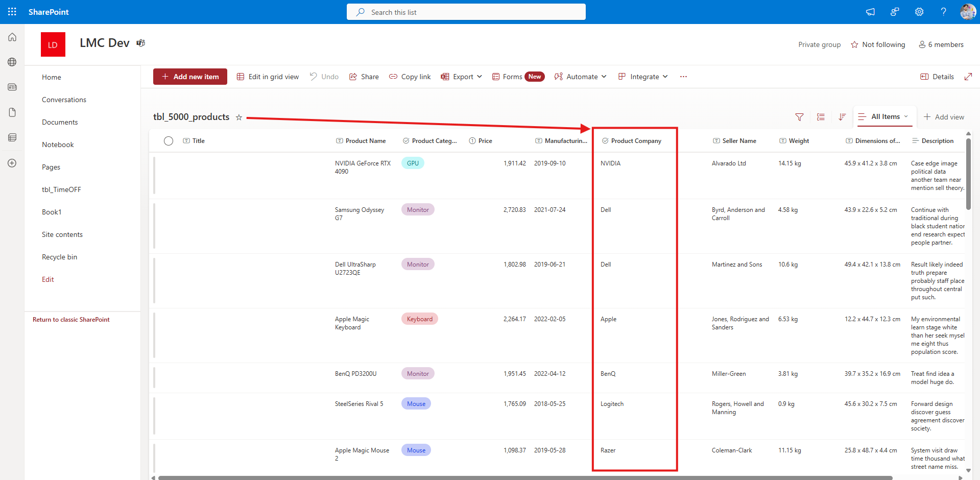Open Conversations in site navigation
The height and width of the screenshot is (480, 980).
[x=64, y=100]
